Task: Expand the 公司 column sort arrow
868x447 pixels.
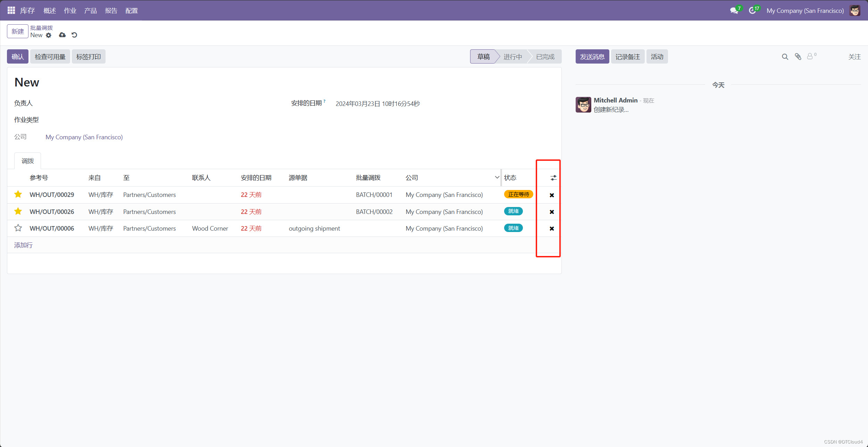Action: pyautogui.click(x=497, y=177)
